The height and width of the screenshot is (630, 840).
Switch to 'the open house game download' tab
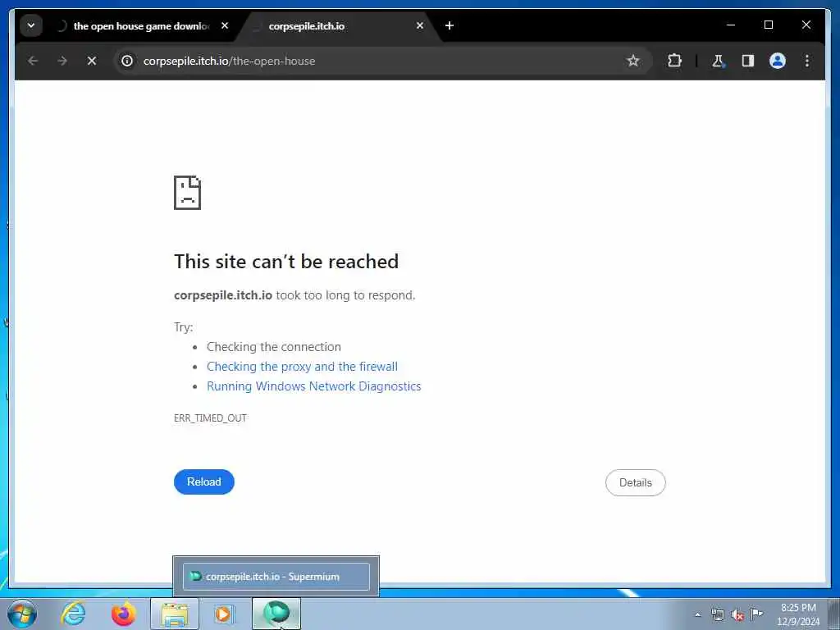(x=143, y=25)
